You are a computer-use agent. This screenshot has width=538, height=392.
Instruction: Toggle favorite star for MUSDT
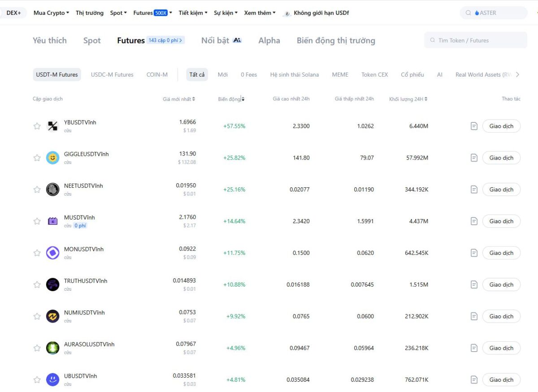tap(37, 221)
